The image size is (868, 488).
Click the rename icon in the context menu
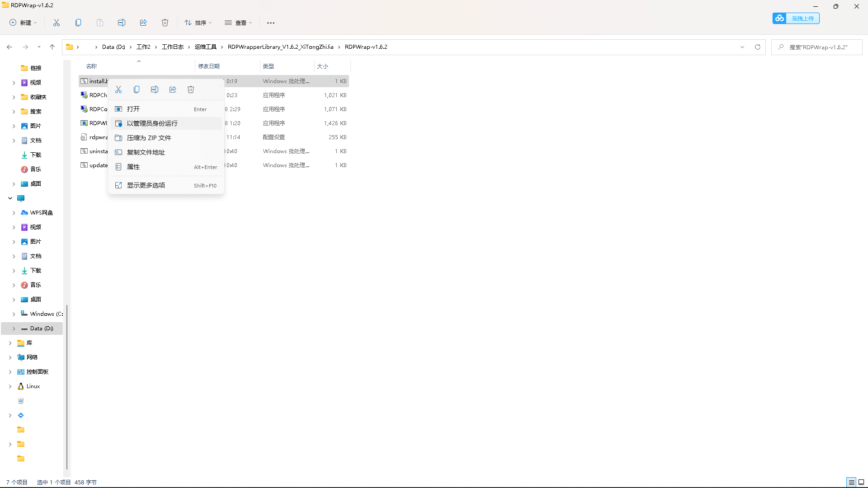pyautogui.click(x=155, y=89)
